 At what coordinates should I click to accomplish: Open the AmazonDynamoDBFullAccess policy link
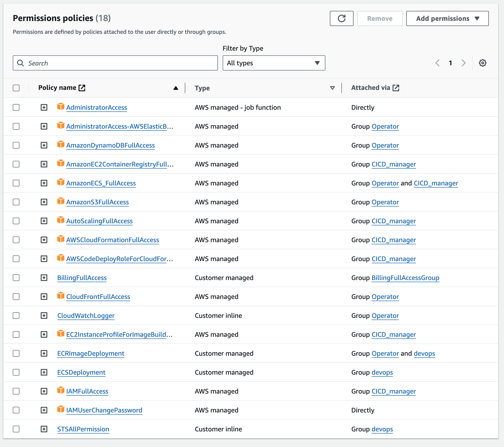point(111,145)
